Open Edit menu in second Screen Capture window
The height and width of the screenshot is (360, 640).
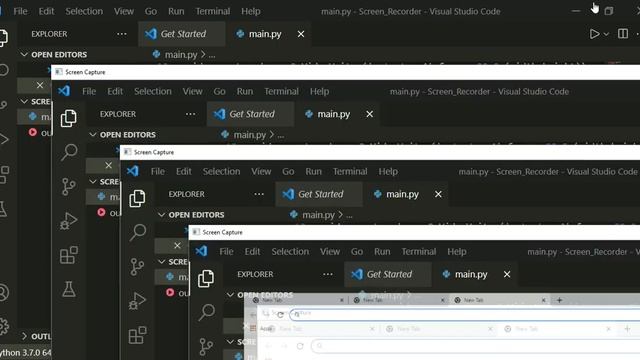(x=184, y=171)
